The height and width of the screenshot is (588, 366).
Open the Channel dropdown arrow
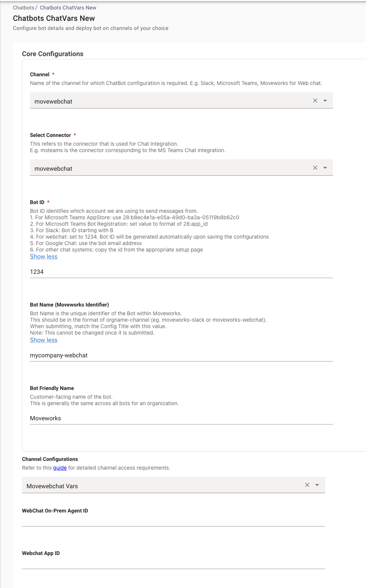325,101
